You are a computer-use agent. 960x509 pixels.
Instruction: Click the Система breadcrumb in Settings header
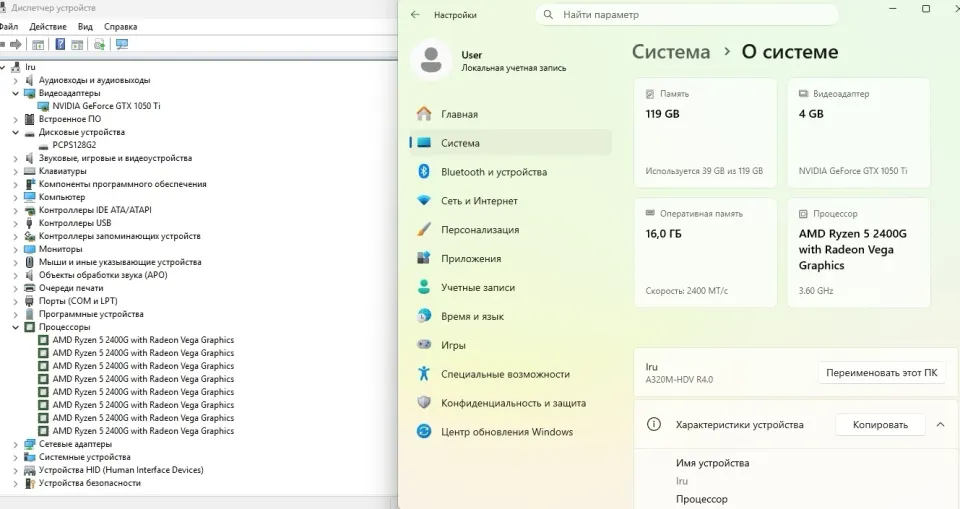coord(670,52)
